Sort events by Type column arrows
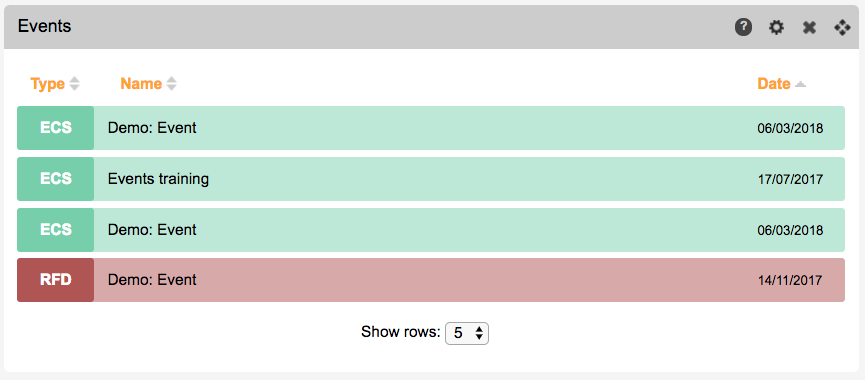 click(x=74, y=84)
